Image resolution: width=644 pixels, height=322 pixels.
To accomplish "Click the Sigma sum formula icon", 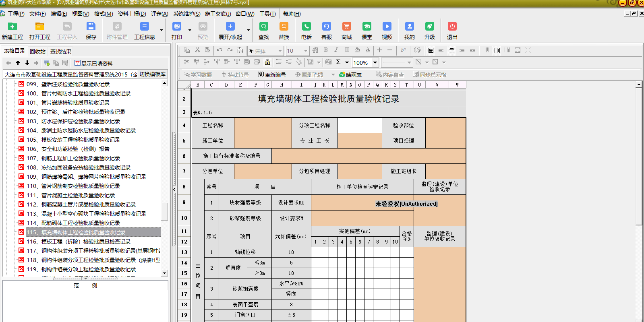I will coord(338,62).
